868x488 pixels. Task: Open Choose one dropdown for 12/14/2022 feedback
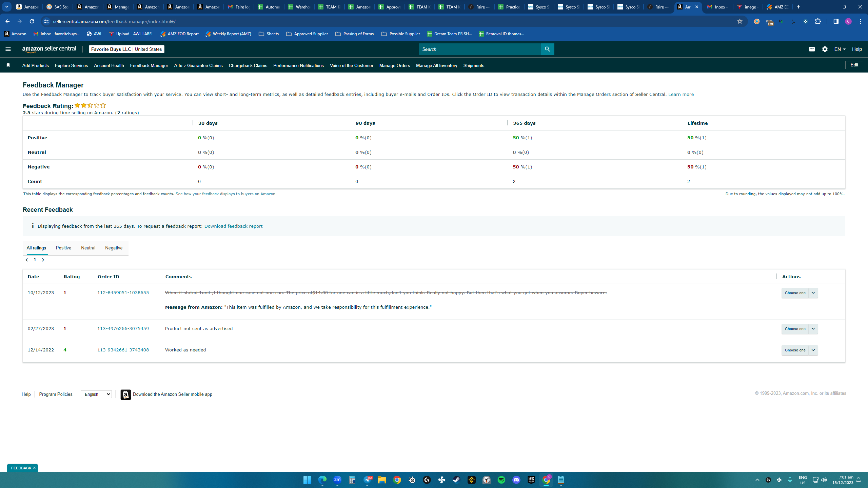tap(800, 350)
